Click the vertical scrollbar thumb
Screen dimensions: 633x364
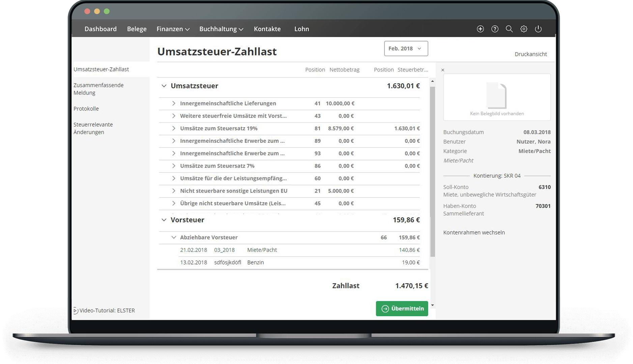(432, 172)
